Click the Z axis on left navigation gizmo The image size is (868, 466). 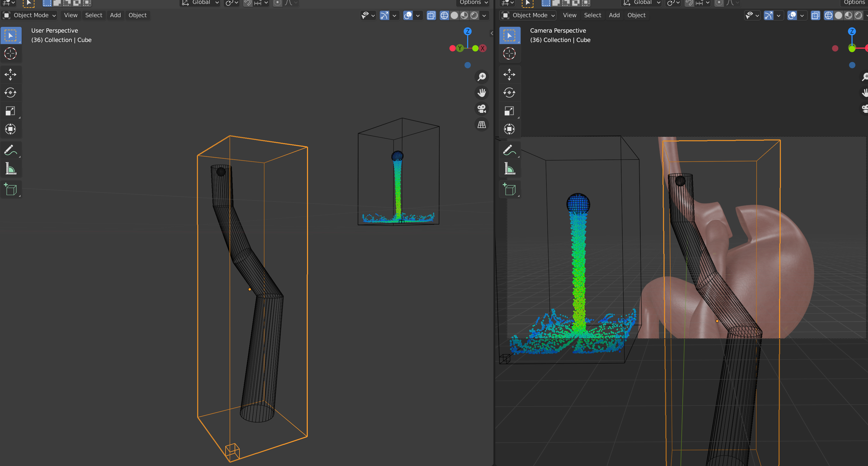[x=467, y=31]
